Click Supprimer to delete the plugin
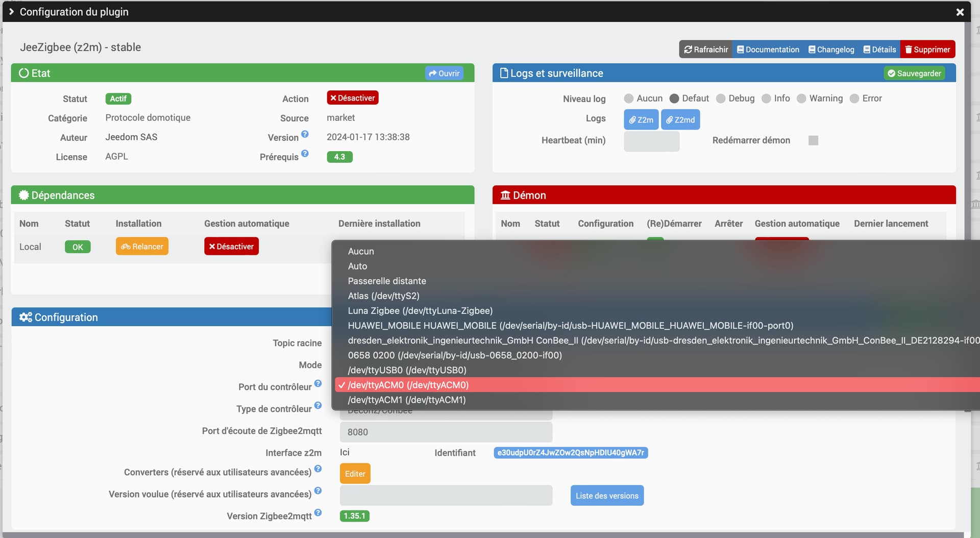 point(928,50)
